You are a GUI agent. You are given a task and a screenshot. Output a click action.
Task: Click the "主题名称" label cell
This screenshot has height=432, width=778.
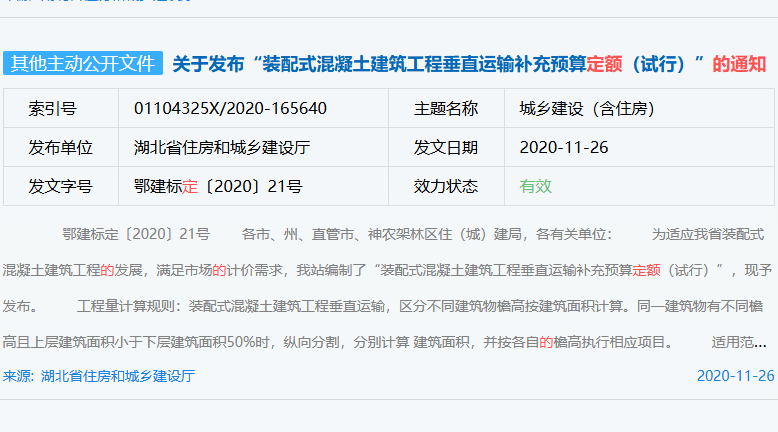[x=446, y=108]
